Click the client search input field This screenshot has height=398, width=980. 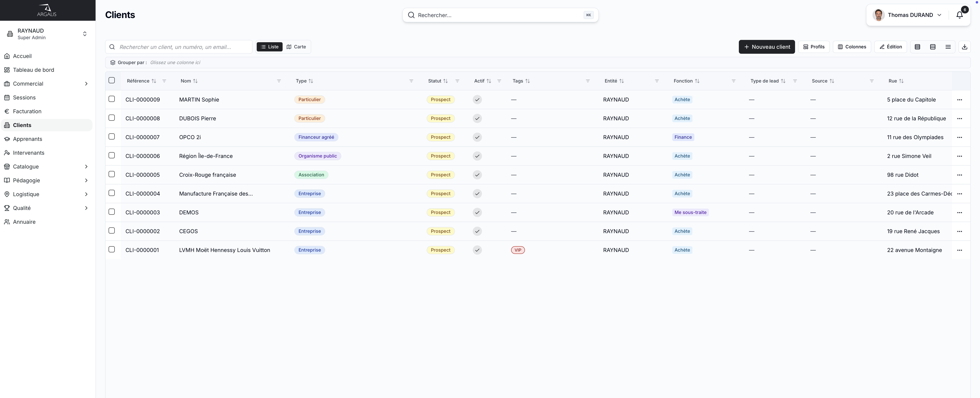tap(178, 47)
